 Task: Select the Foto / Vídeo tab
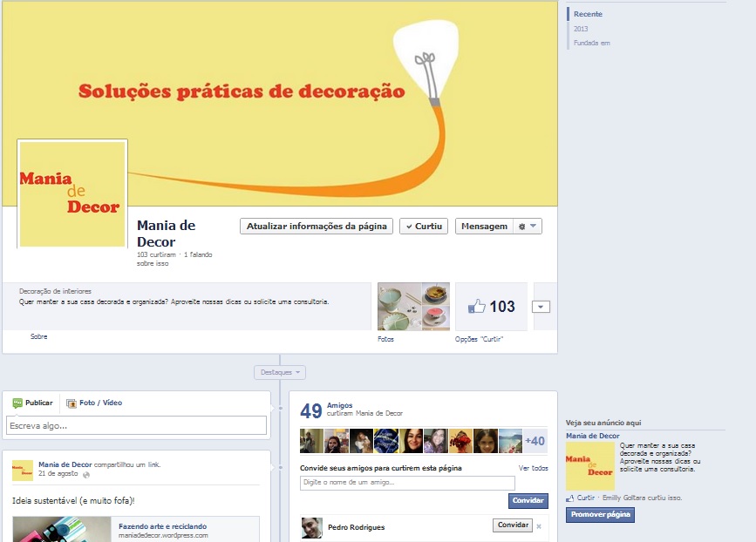94,403
